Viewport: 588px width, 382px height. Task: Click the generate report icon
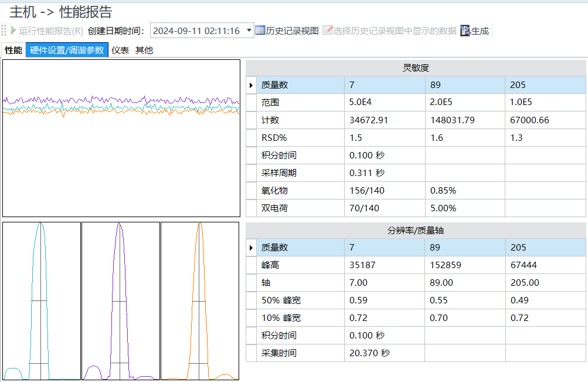pos(465,31)
